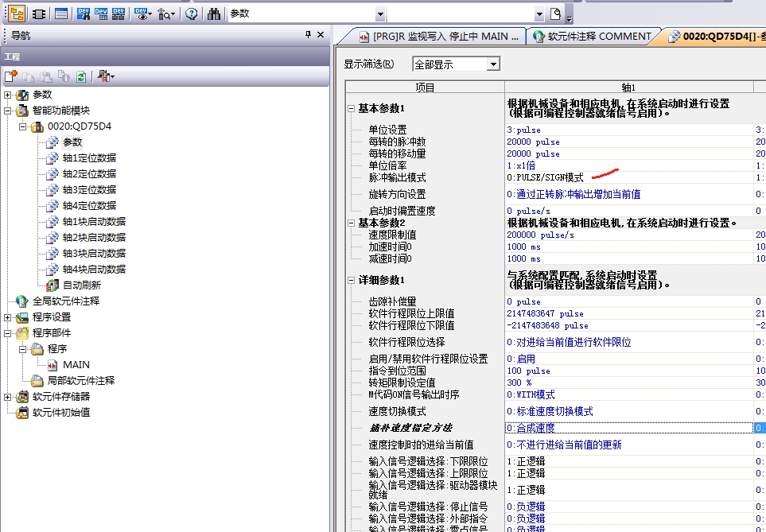Open the 自动刷新 auto refresh item
The height and width of the screenshot is (532, 766).
[x=81, y=285]
